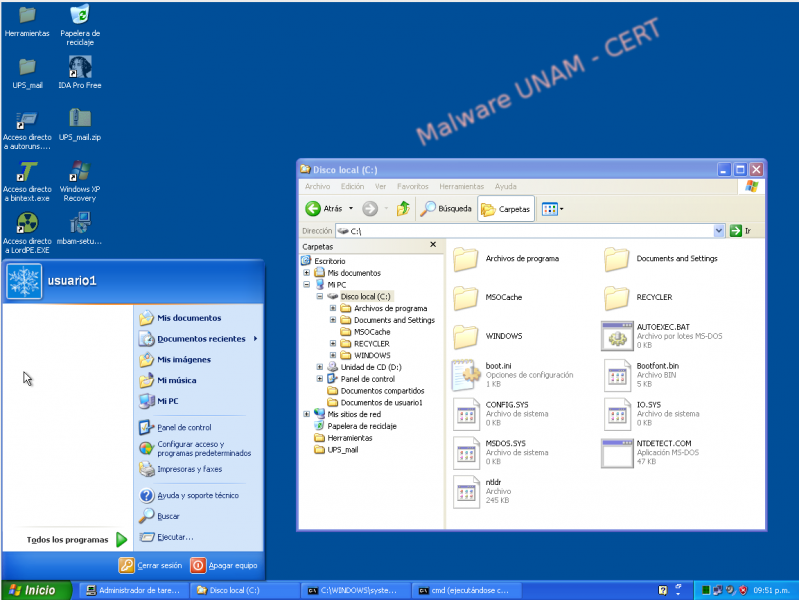This screenshot has width=799, height=600.
Task: Switch to Administrador de tareas taskbar button
Action: [x=134, y=590]
